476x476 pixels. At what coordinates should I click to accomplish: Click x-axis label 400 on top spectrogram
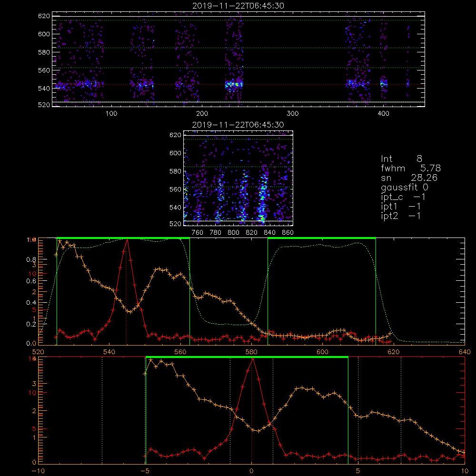pos(383,114)
